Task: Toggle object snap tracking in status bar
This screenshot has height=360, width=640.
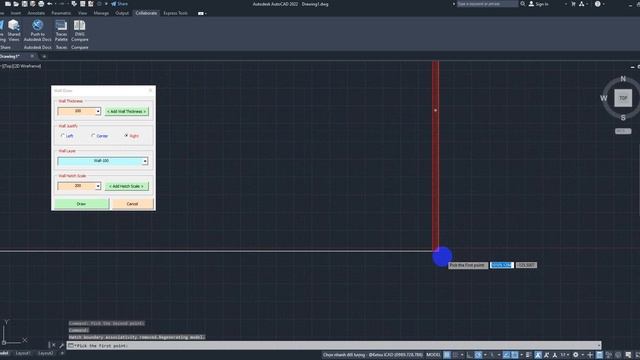Action: [507, 355]
